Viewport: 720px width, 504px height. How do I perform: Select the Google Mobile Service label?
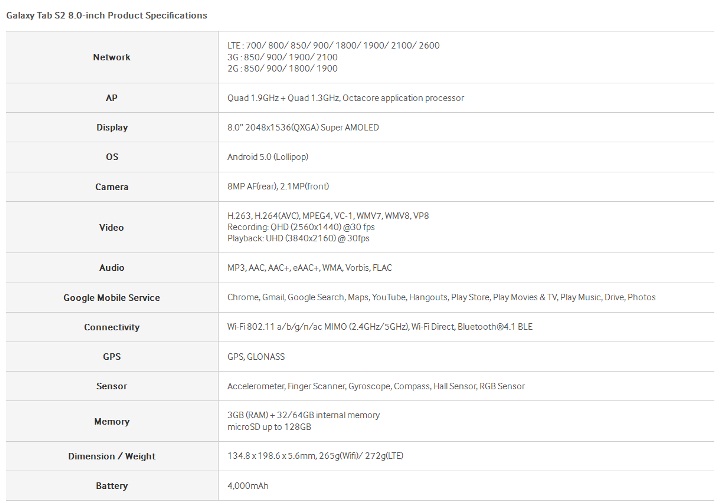point(112,297)
